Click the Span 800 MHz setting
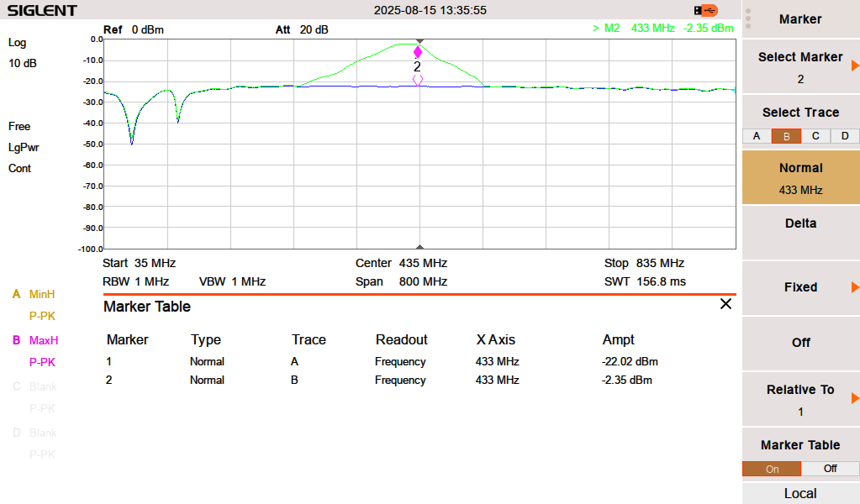Screen dimensions: 860x504 [402, 281]
